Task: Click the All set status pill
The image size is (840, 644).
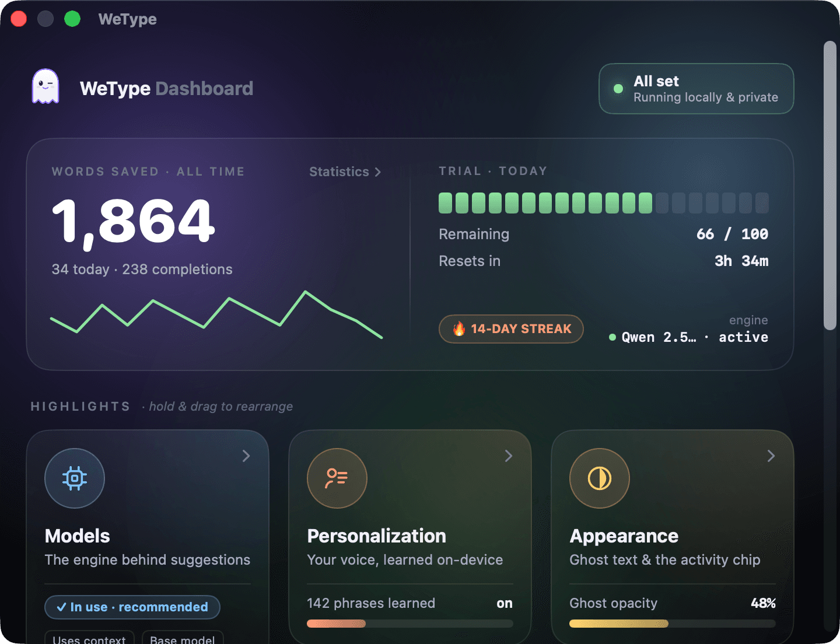Action: click(696, 89)
